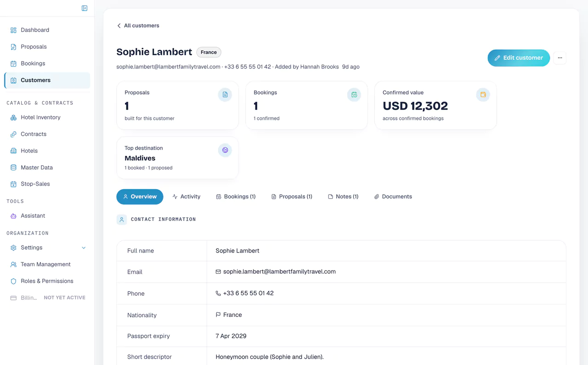The image size is (588, 365).
Task: Click the Maldives top destination text
Action: pos(140,158)
